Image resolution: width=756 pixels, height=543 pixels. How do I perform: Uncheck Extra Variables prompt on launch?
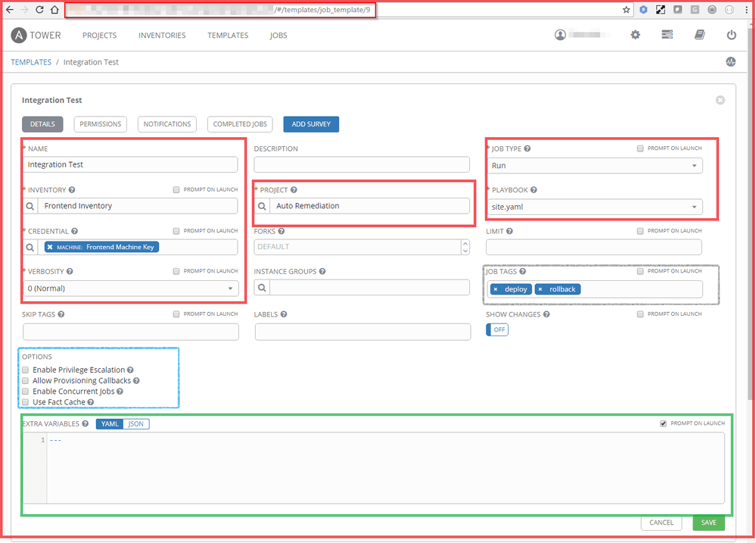pos(663,423)
